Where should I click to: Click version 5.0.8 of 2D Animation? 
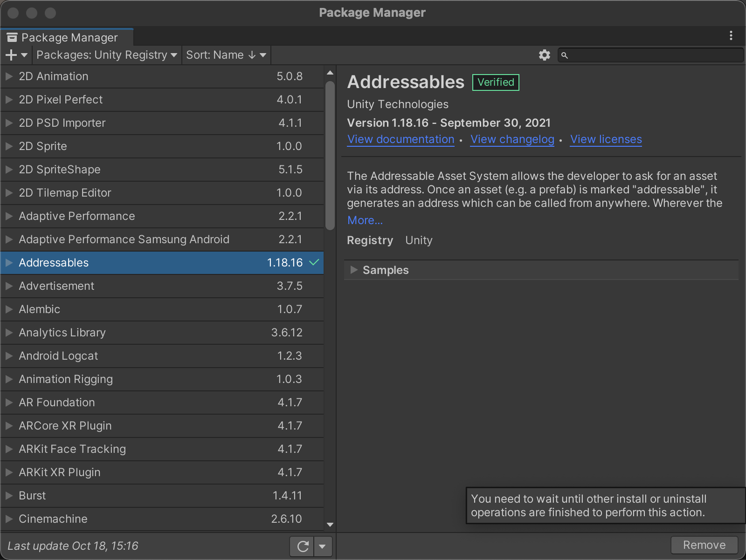(290, 76)
